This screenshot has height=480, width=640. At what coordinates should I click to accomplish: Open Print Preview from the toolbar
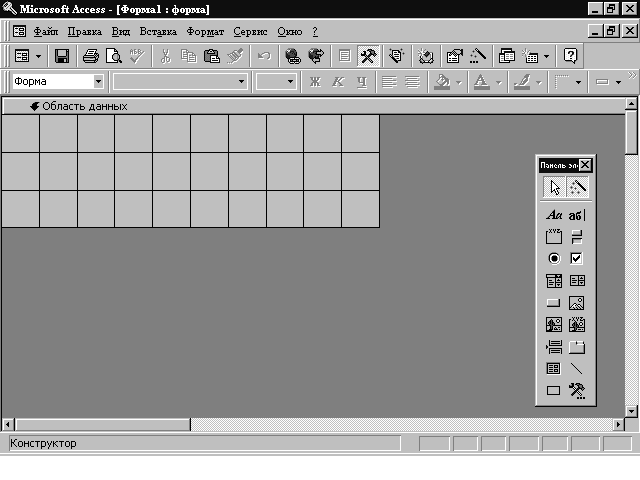(113, 56)
